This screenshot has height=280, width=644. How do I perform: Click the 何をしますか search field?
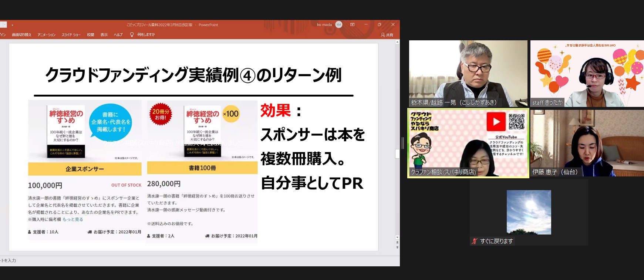(146, 35)
